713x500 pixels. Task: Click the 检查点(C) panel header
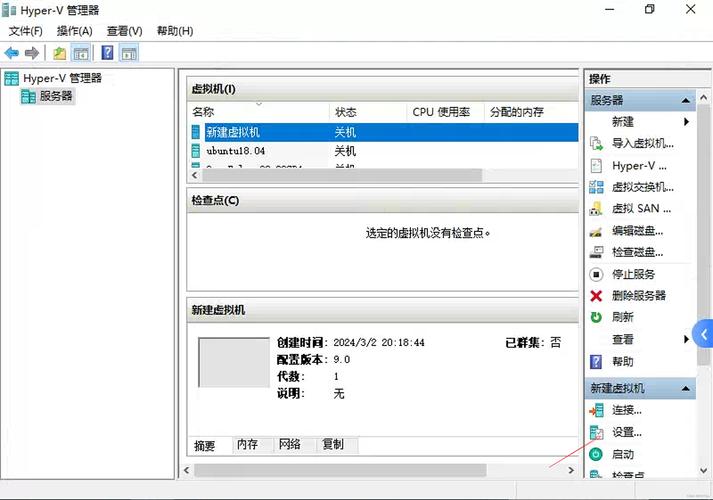pos(383,200)
